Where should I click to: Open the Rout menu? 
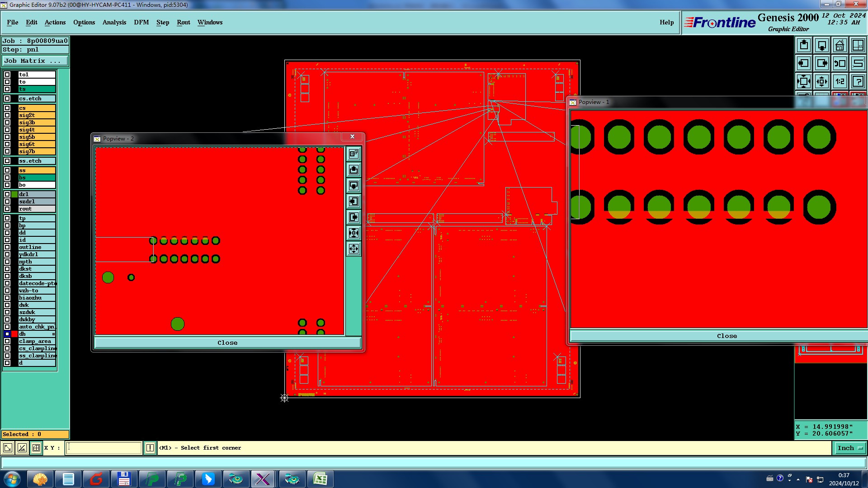(183, 22)
